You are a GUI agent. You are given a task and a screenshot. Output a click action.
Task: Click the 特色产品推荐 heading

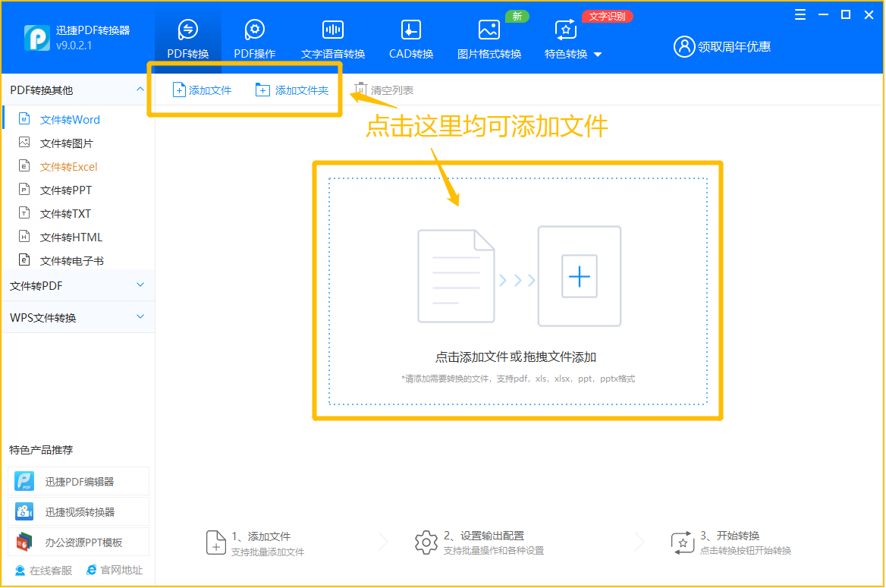point(41,450)
